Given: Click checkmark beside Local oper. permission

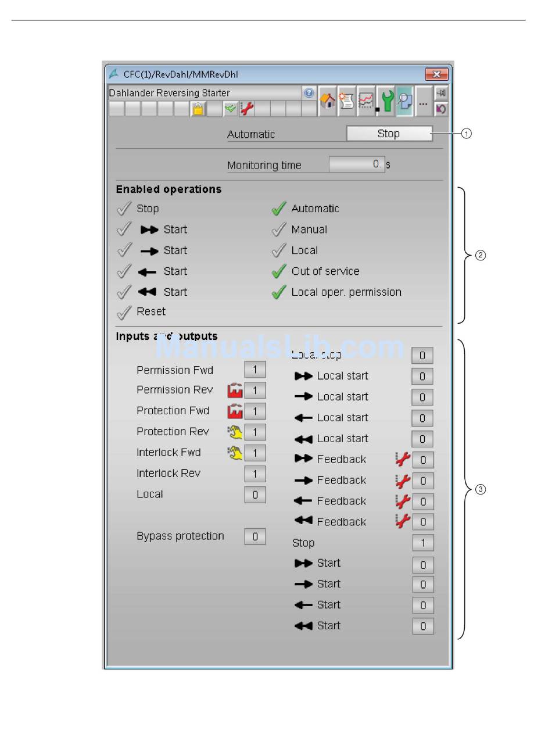Looking at the screenshot, I should point(279,292).
